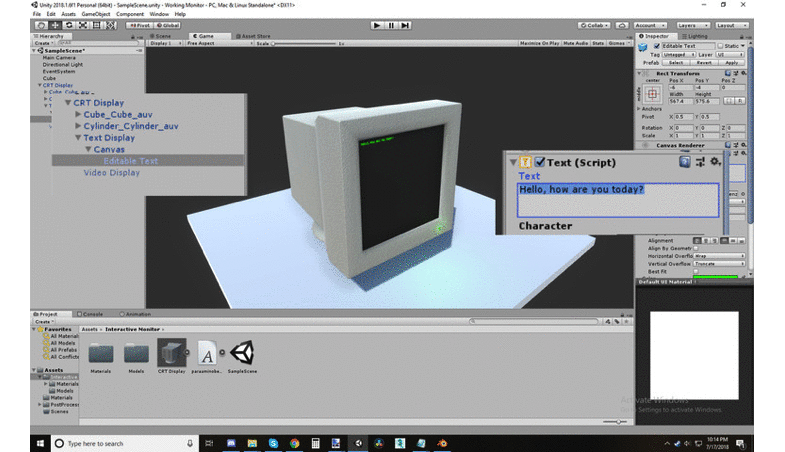Open the Account dropdown
This screenshot has width=785, height=452.
click(x=650, y=25)
